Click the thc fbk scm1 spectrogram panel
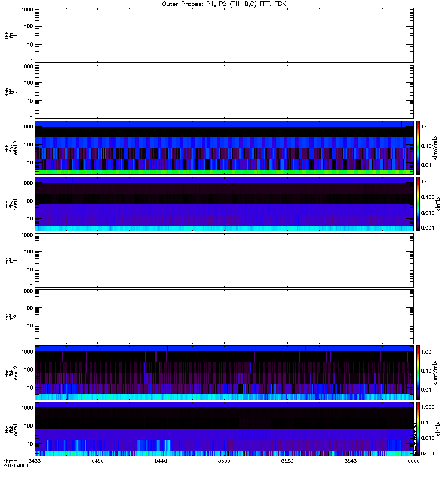This screenshot has width=448, height=478. (224, 429)
